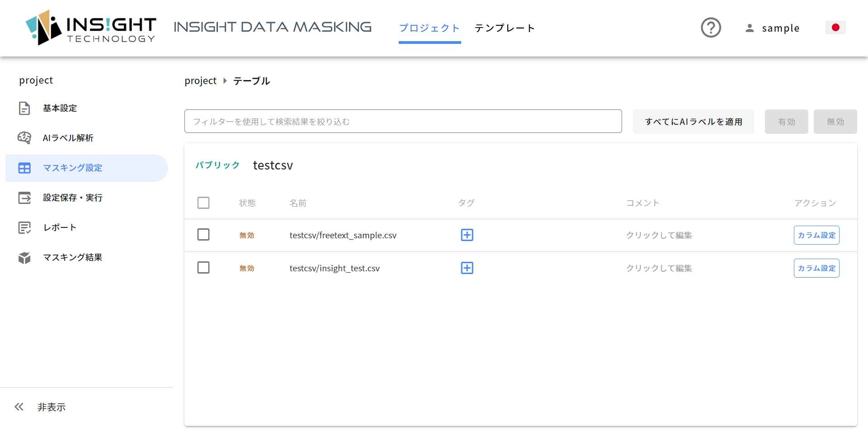The height and width of the screenshot is (435, 868).
Task: Open the sample user account menu
Action: point(772,28)
